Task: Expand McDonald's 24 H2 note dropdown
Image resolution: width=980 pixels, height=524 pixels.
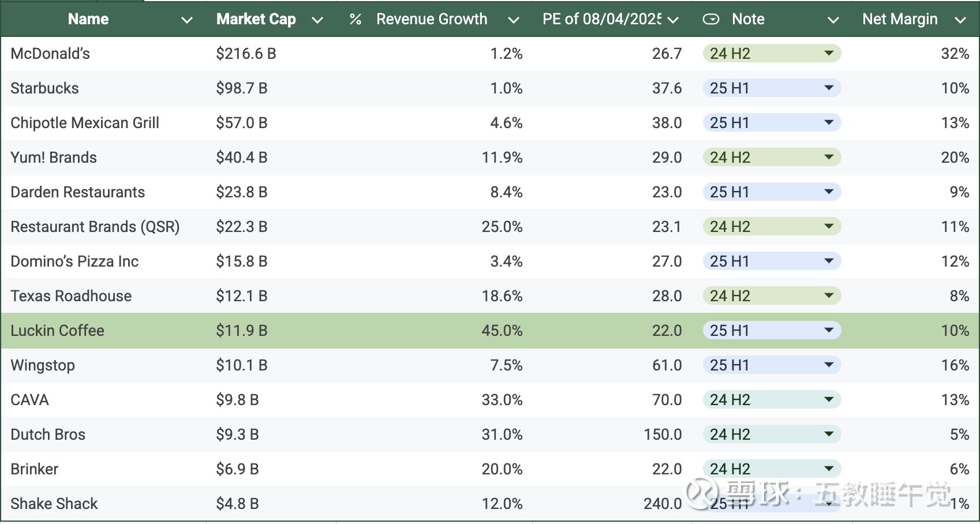Action: (x=829, y=53)
